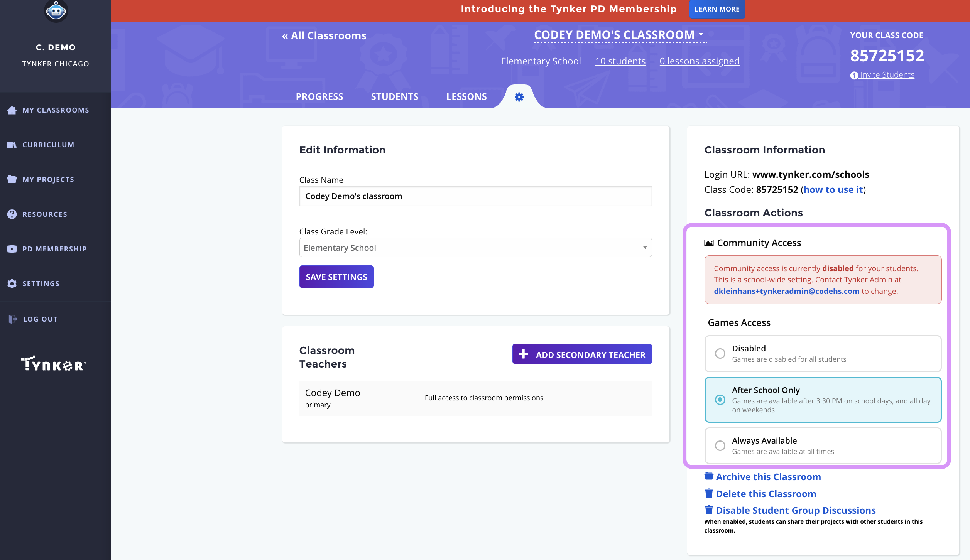
Task: Open the Class Grade Level dropdown
Action: [x=475, y=248]
